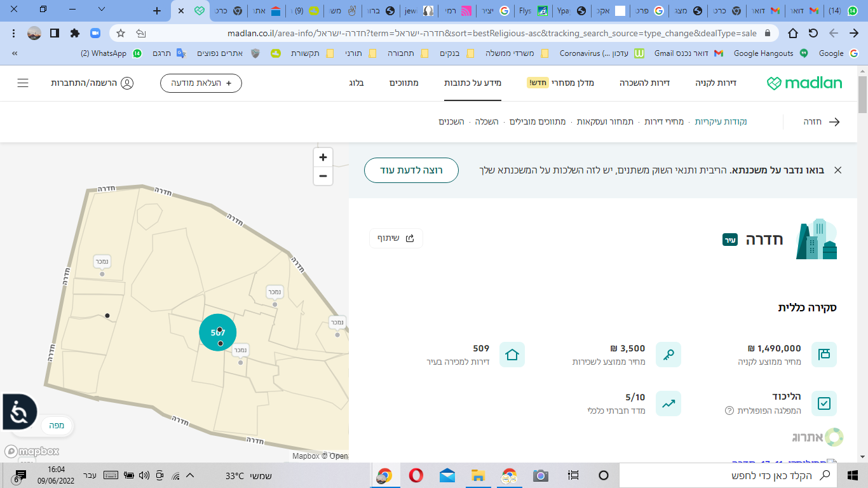Click the help question mark near popular party
This screenshot has height=488, width=868.
pos(729,410)
